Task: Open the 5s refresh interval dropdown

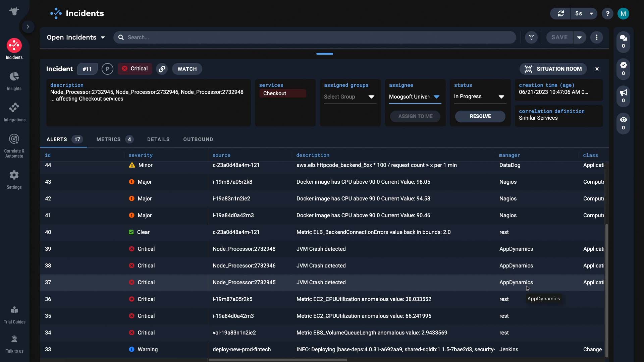Action: [x=584, y=13]
